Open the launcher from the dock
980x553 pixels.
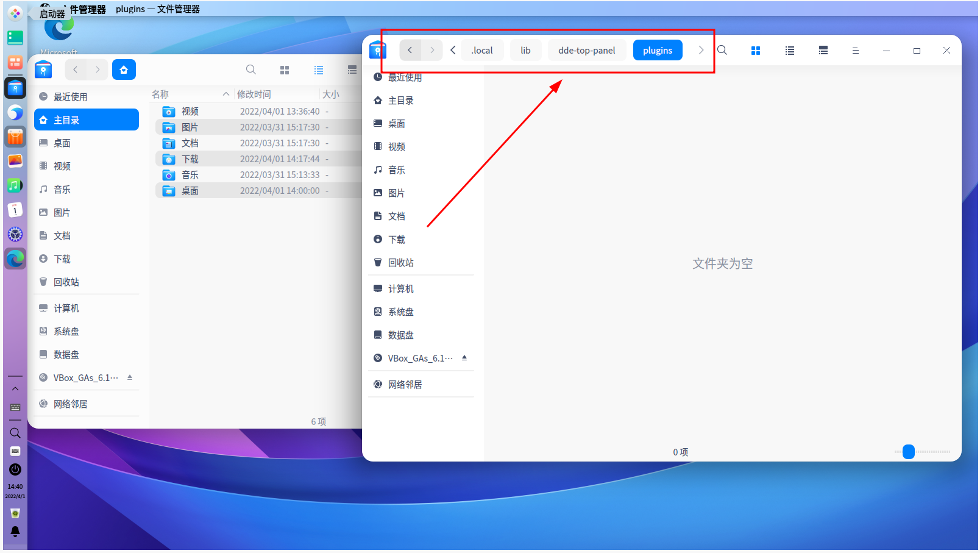pos(15,12)
